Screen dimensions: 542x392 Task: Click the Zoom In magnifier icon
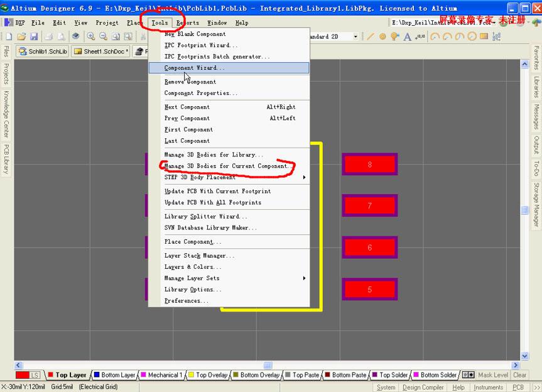[x=91, y=37]
